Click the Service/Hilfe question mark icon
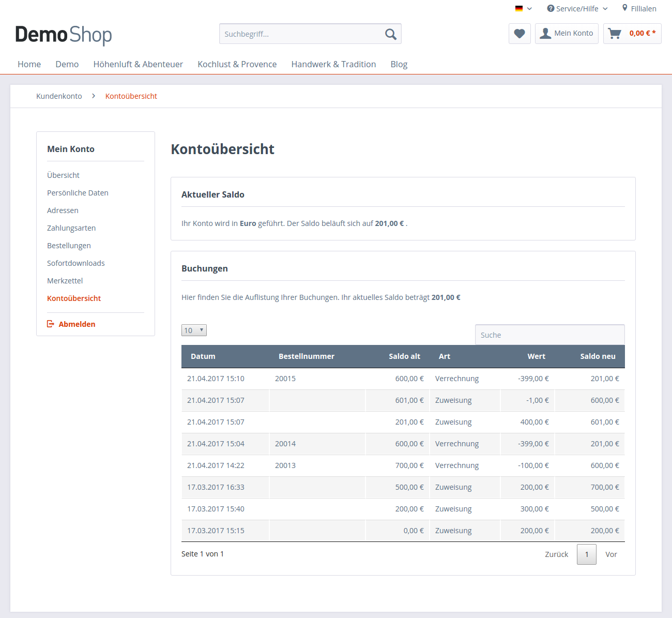Screen dimensions: 672x618 [551, 9]
